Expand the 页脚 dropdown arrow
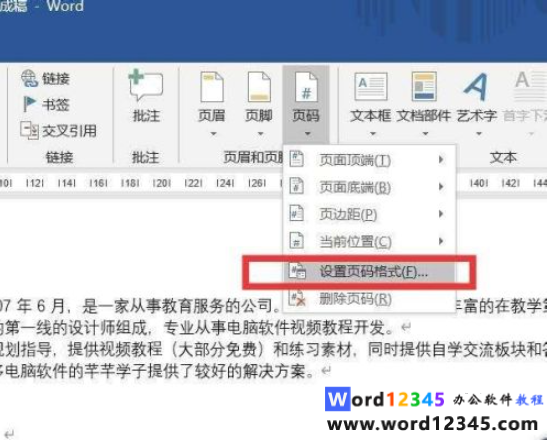548x440 pixels. (x=260, y=134)
